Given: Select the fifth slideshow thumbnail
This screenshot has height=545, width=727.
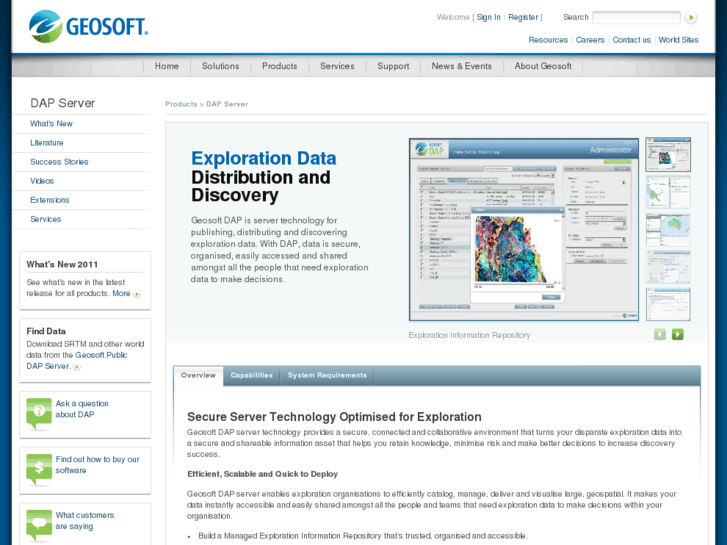Looking at the screenshot, I should (668, 304).
